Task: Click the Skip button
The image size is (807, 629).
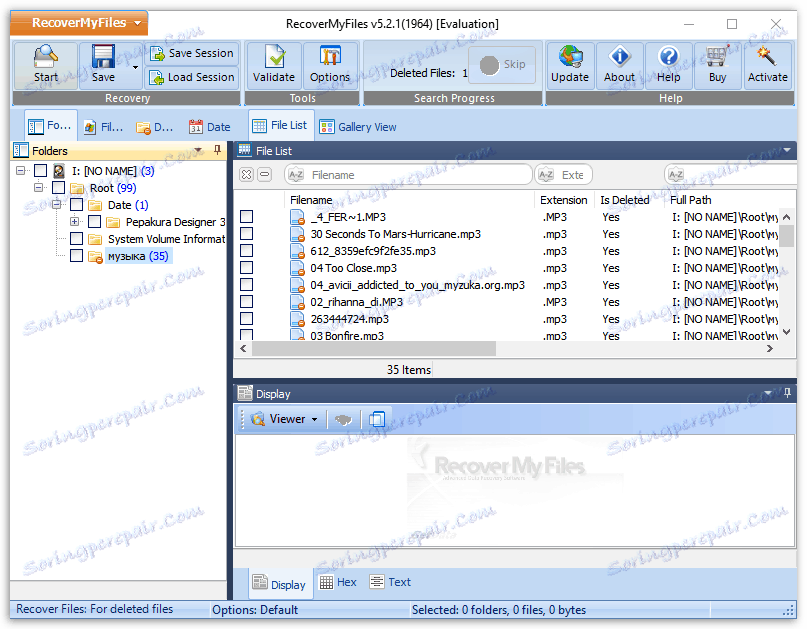Action: tap(502, 64)
